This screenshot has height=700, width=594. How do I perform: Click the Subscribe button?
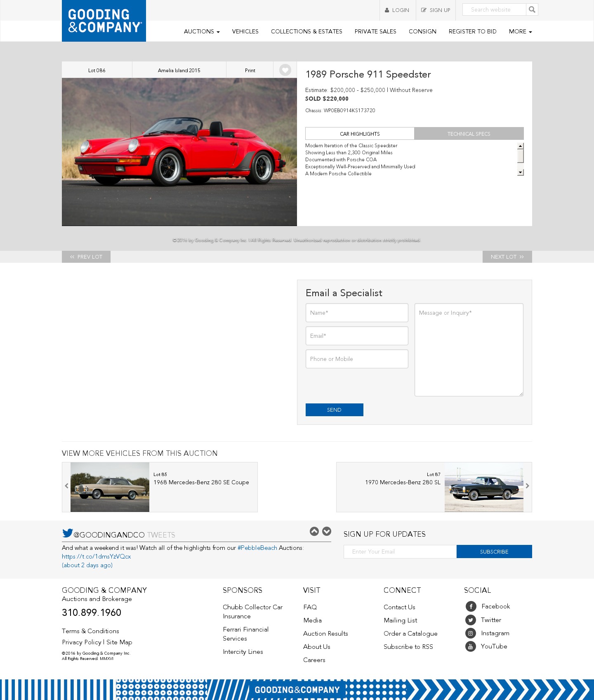point(494,552)
